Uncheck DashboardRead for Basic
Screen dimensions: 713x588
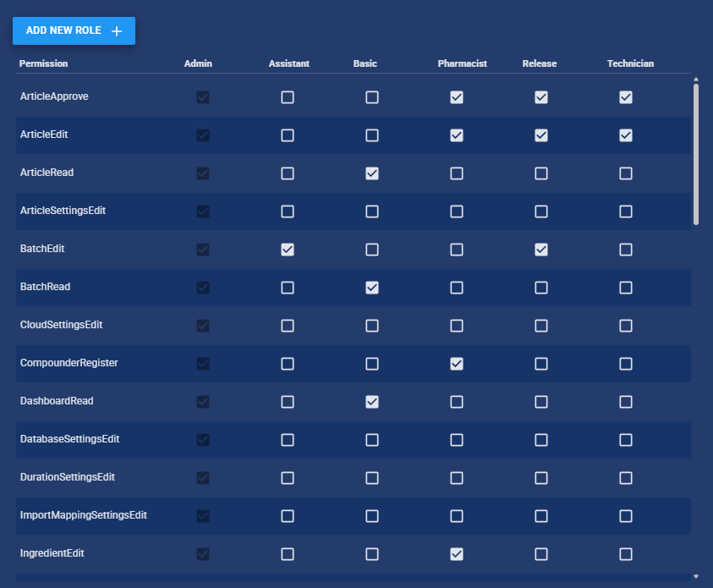[372, 402]
